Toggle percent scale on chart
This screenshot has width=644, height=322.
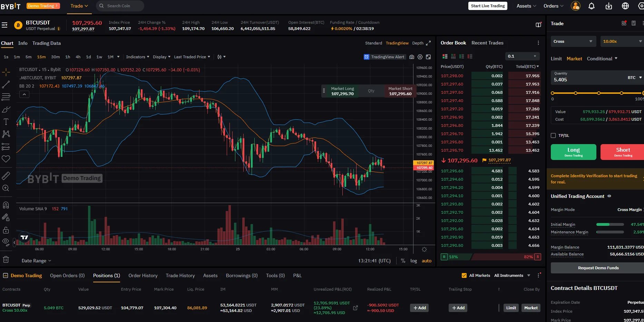pos(403,261)
